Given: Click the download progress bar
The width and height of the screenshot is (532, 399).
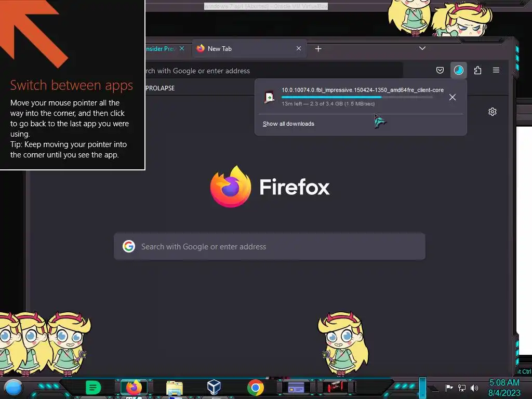Looking at the screenshot, I should tap(357, 97).
